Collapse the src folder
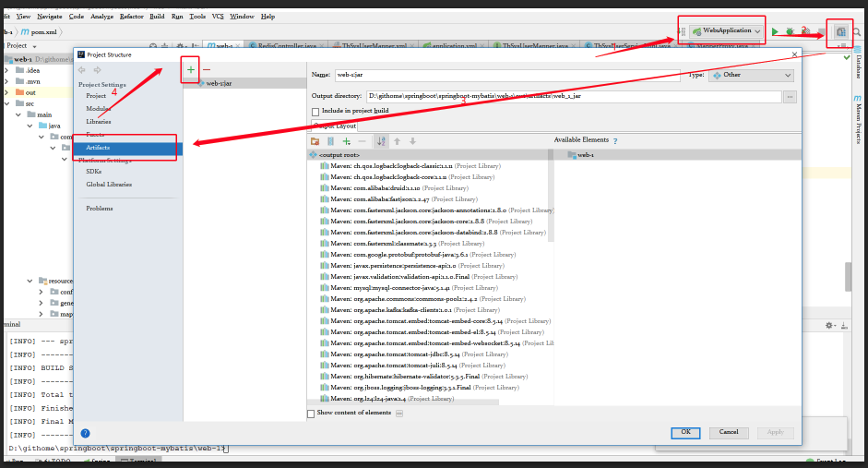868x468 pixels. pos(6,103)
